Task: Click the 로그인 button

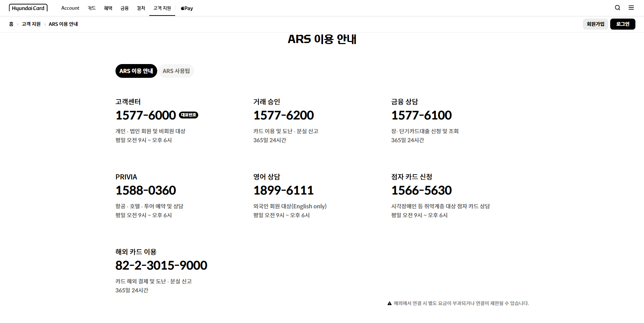Action: point(622,24)
